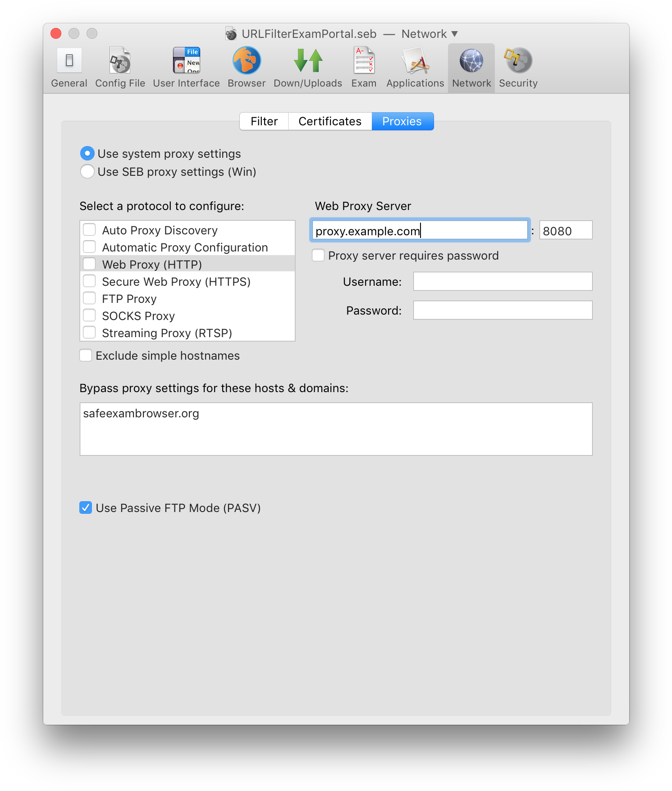Screen dimensions: 672x791
Task: Enable FTP Proxy checkbox
Action: point(89,298)
